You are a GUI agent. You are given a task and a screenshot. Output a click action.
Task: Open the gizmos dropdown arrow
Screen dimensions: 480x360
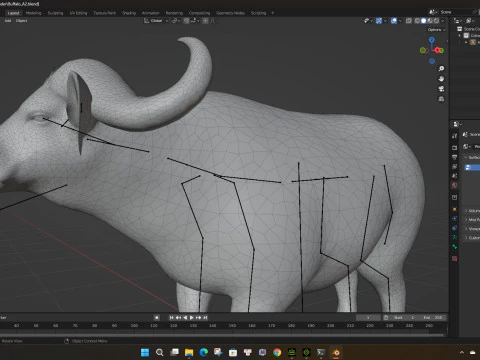tap(385, 21)
